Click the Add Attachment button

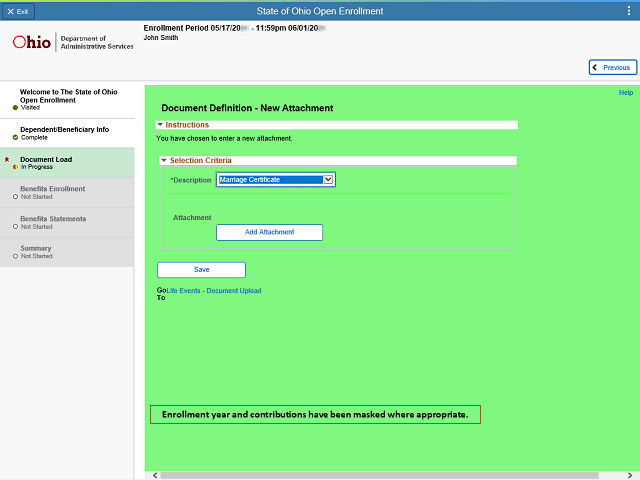(x=269, y=232)
